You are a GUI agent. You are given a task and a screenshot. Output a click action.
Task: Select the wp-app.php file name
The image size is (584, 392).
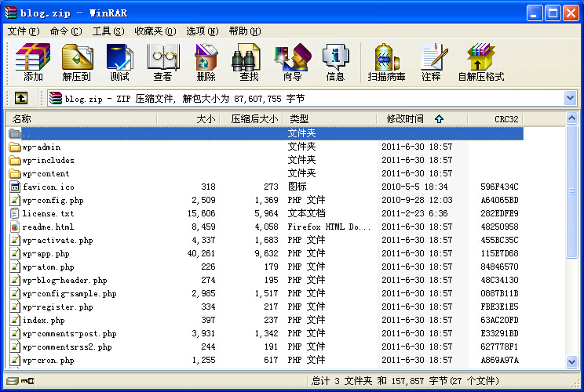pyautogui.click(x=46, y=254)
